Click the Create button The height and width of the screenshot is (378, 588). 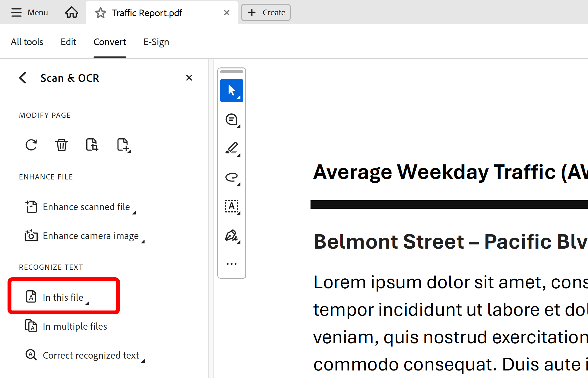click(x=266, y=12)
